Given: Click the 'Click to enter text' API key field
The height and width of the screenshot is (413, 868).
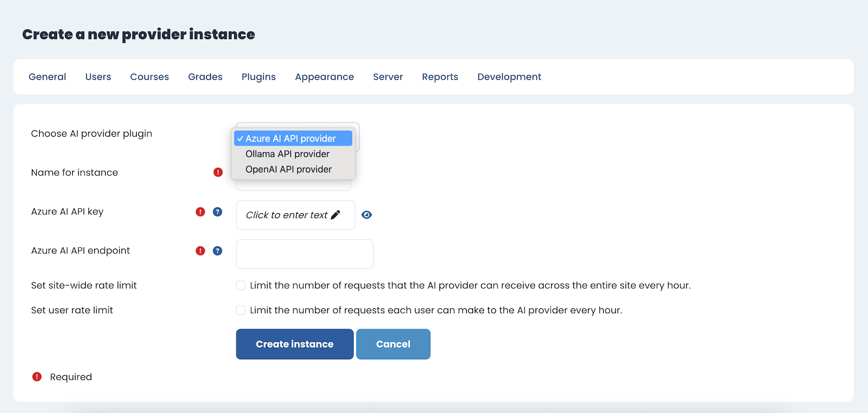Looking at the screenshot, I should coord(296,215).
